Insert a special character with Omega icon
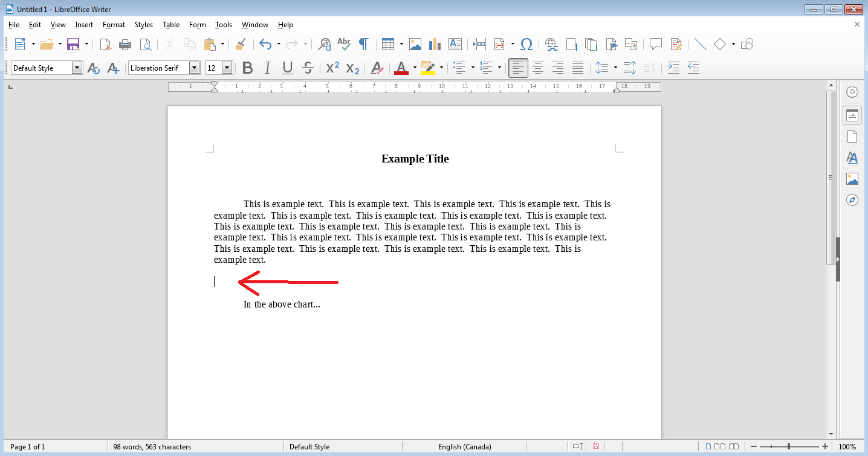Viewport: 868px width, 456px height. point(526,44)
